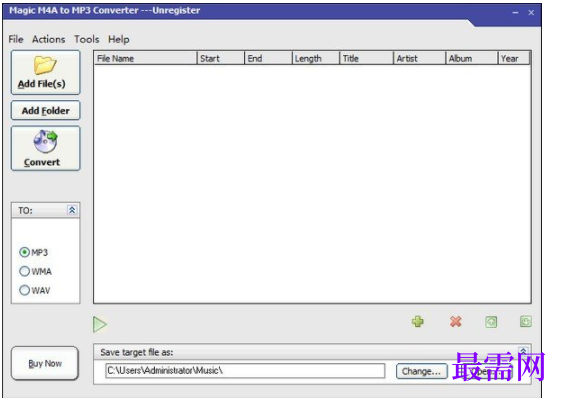Open the File menu
Screen dimensions: 564x398
(16, 39)
